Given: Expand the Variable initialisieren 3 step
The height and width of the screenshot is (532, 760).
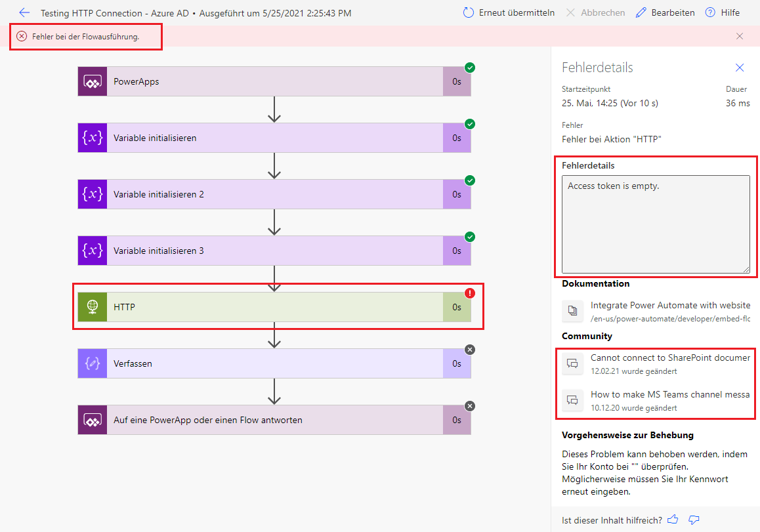Looking at the screenshot, I should [274, 251].
